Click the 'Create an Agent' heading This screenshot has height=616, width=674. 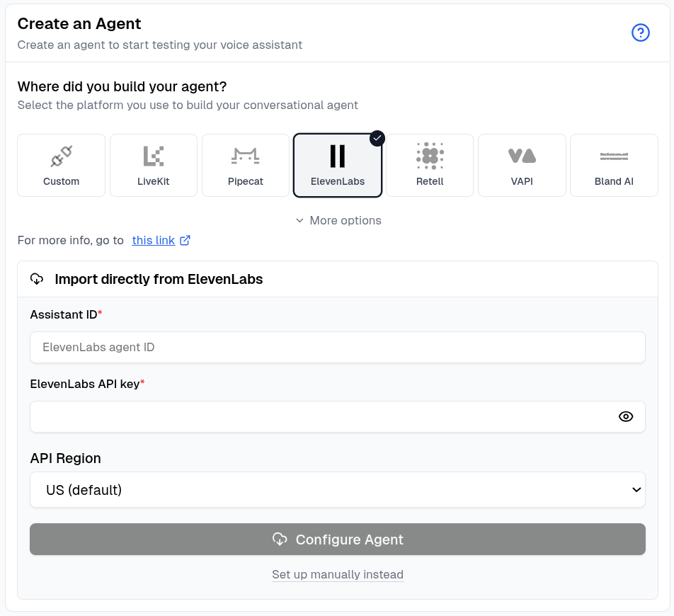point(79,23)
